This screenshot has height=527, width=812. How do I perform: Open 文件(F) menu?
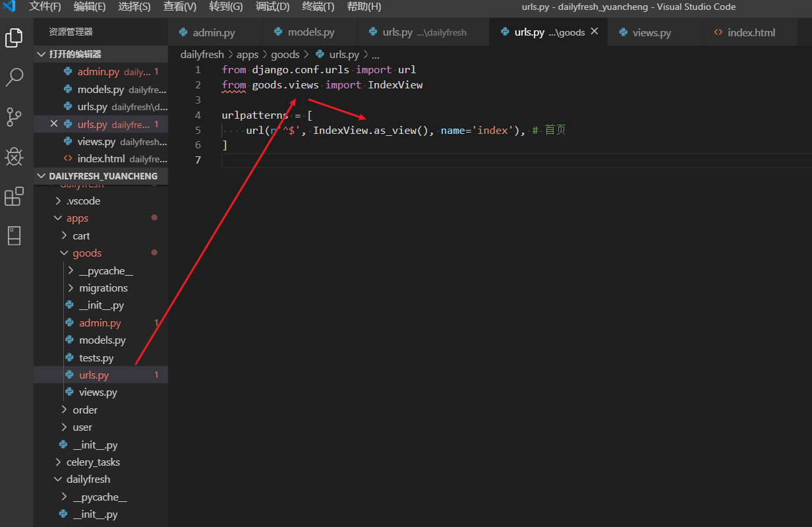click(x=45, y=7)
